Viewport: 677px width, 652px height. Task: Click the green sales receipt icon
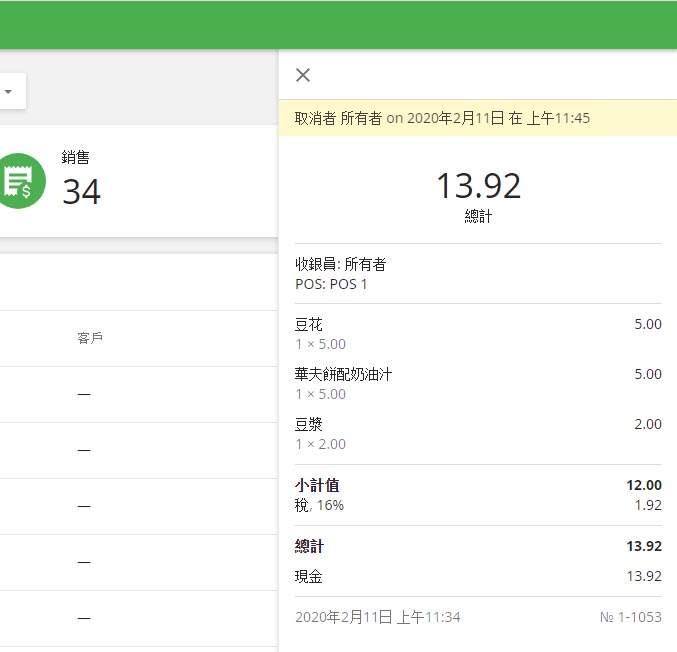point(19,180)
